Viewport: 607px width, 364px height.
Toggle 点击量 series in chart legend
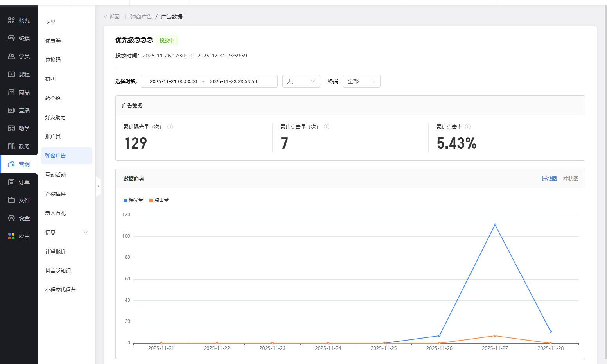pyautogui.click(x=159, y=200)
